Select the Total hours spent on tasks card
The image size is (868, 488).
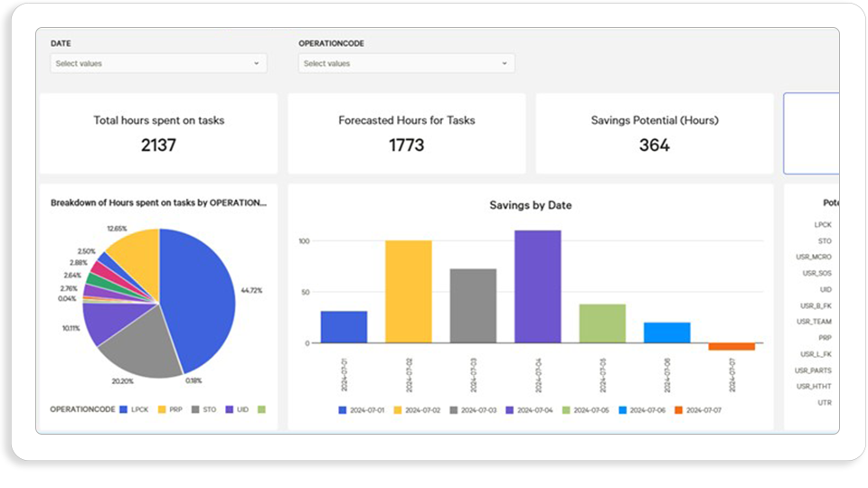[x=159, y=134]
